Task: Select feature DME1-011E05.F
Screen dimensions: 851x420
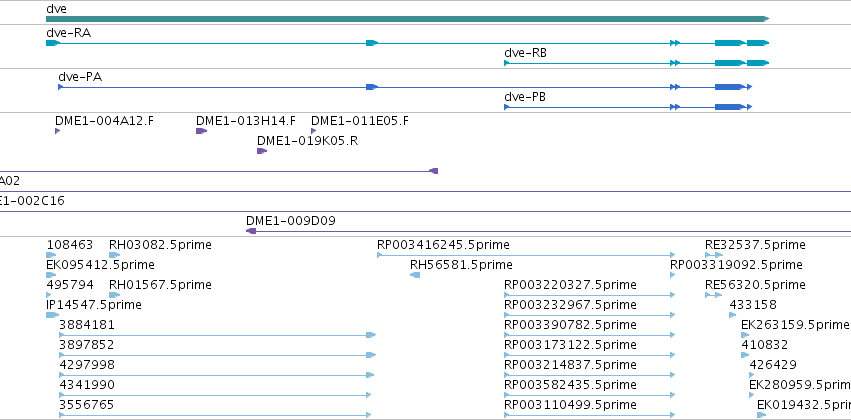Action: tap(360, 120)
